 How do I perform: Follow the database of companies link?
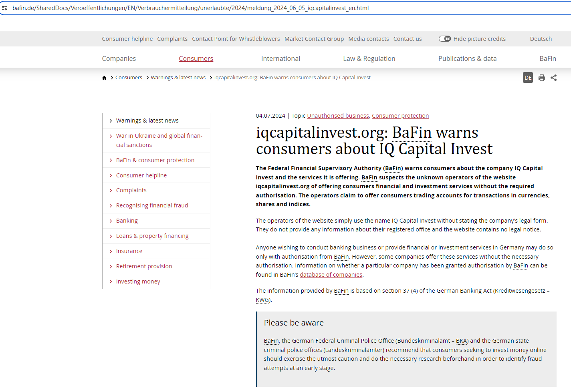[331, 275]
